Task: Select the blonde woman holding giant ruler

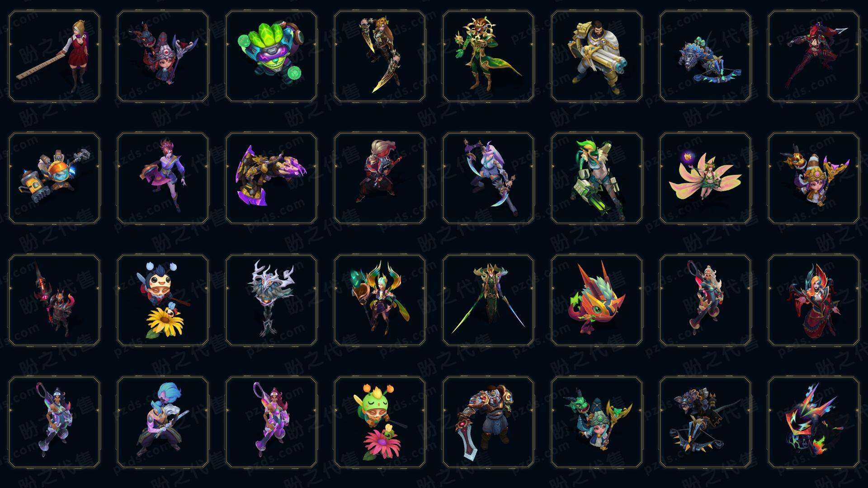Action: [54, 56]
